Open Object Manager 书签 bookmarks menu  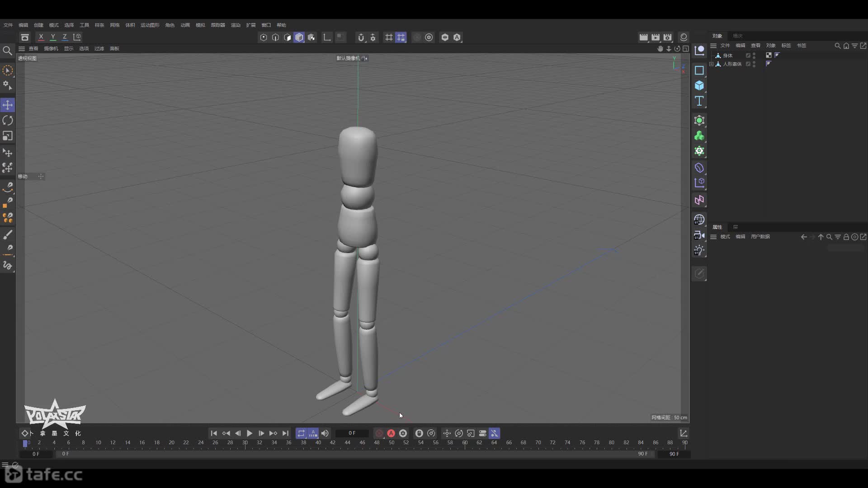(802, 46)
